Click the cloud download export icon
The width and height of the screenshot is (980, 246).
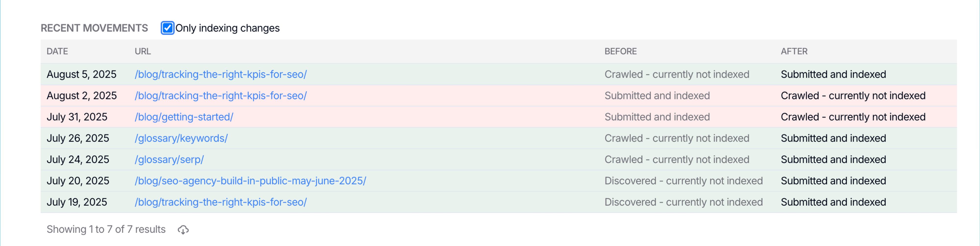[183, 230]
